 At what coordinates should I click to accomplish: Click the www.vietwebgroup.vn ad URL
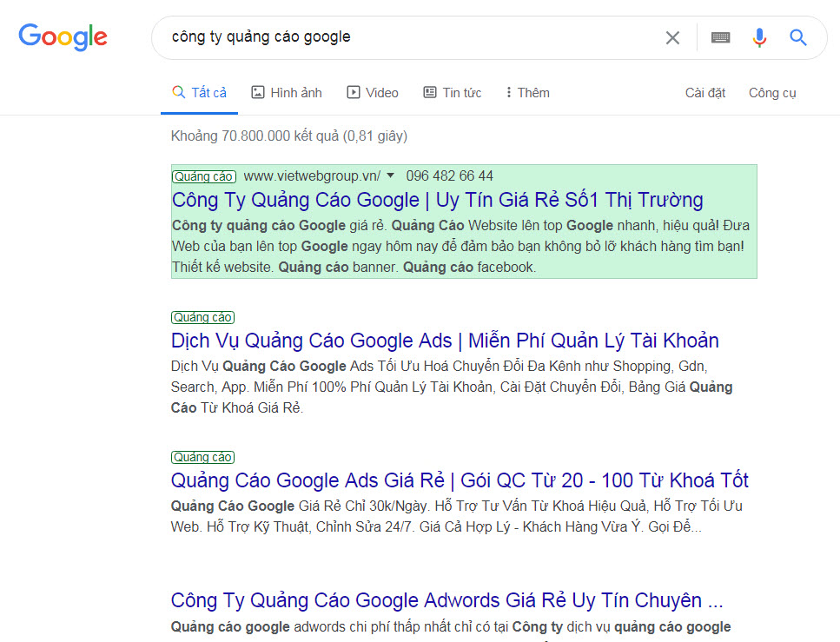pos(312,175)
